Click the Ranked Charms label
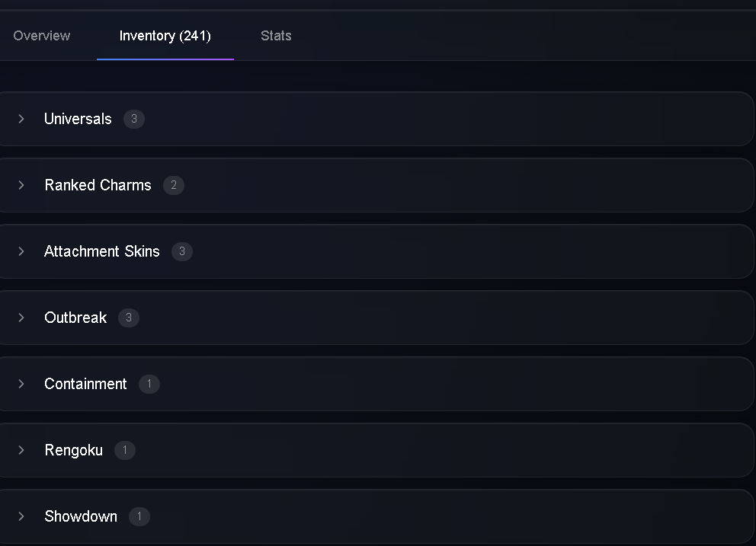This screenshot has width=756, height=546. click(98, 185)
